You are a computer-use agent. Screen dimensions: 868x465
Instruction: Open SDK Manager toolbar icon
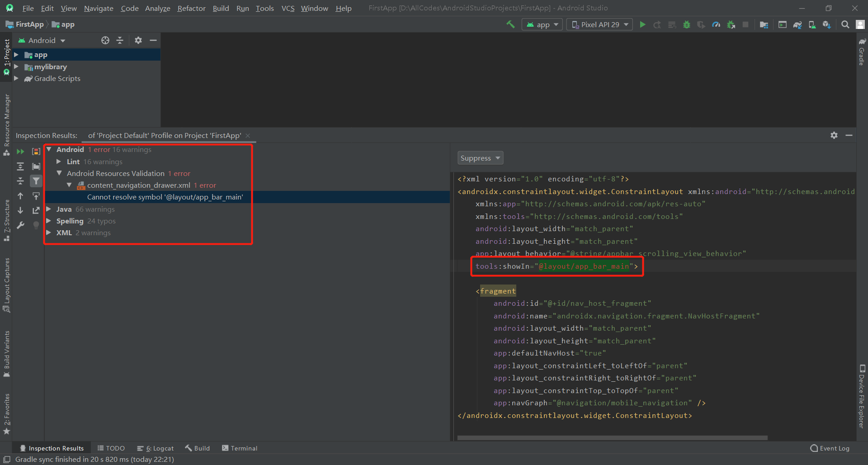(x=826, y=24)
